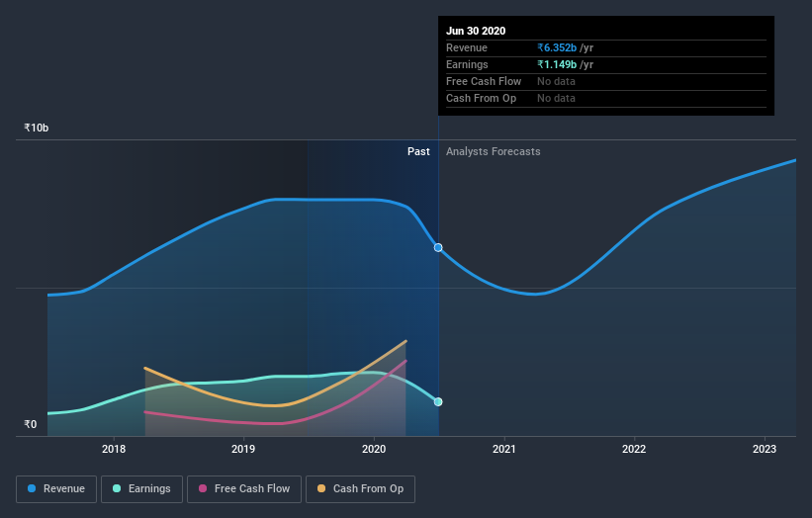Select the Earnings data point marker at Jun 2020
Screen dimensions: 812x518
438,402
